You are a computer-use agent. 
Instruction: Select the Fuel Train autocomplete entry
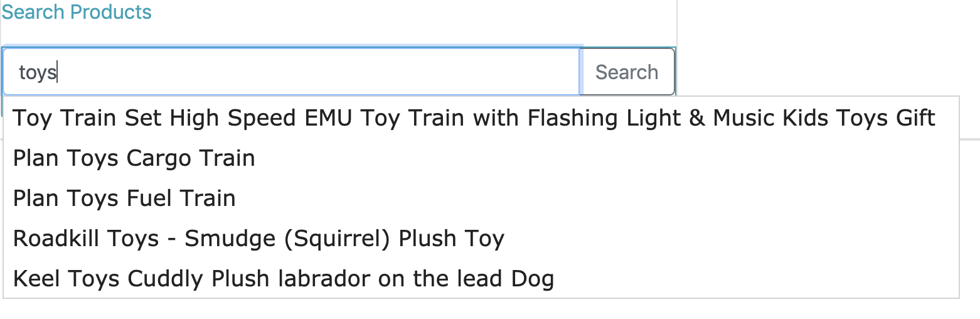click(x=481, y=198)
